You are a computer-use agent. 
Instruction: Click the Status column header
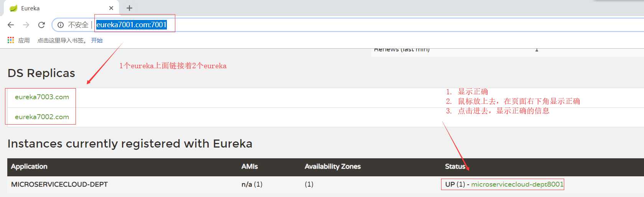coord(455,166)
